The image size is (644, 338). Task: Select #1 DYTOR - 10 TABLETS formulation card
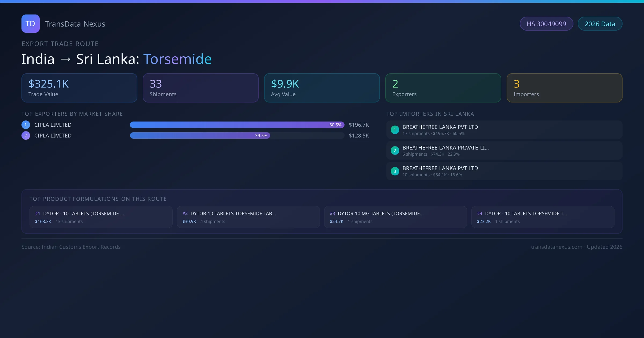tap(101, 217)
